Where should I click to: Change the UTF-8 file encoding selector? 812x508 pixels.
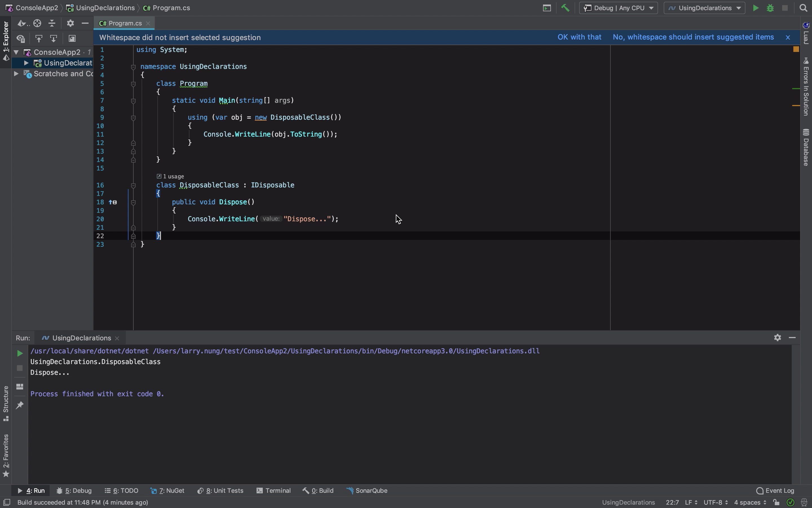[716, 502]
